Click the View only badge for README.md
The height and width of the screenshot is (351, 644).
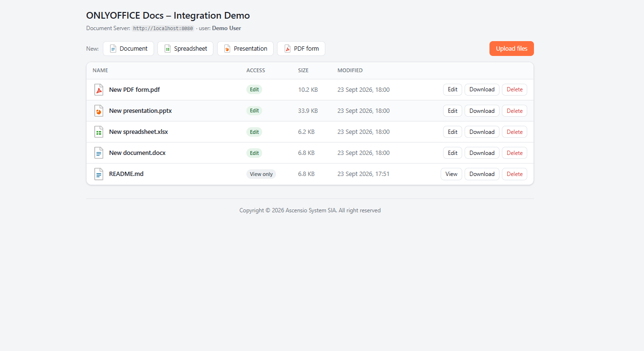(261, 174)
